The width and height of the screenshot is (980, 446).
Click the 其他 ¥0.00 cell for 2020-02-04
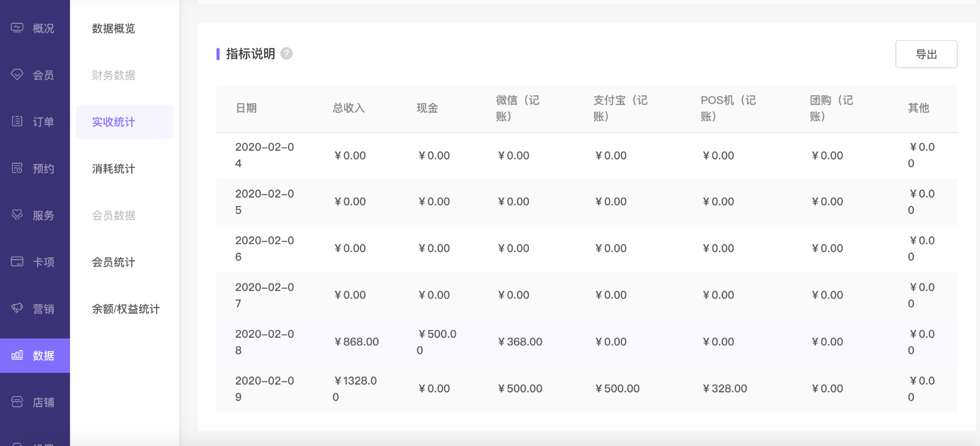coord(922,155)
